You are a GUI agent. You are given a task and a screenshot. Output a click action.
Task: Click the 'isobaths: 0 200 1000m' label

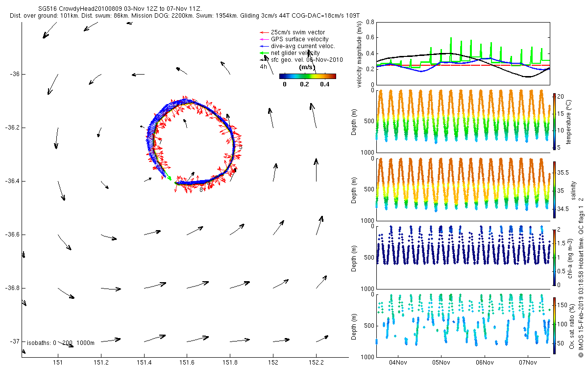coord(60,342)
